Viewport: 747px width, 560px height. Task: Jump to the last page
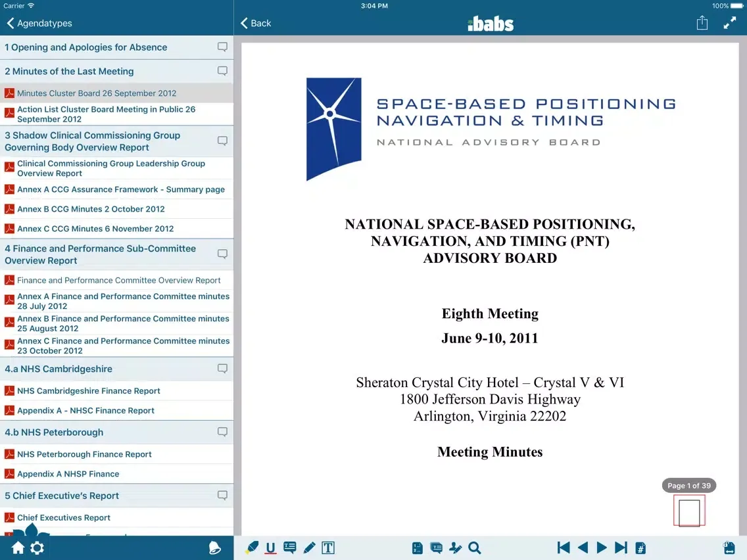point(621,548)
